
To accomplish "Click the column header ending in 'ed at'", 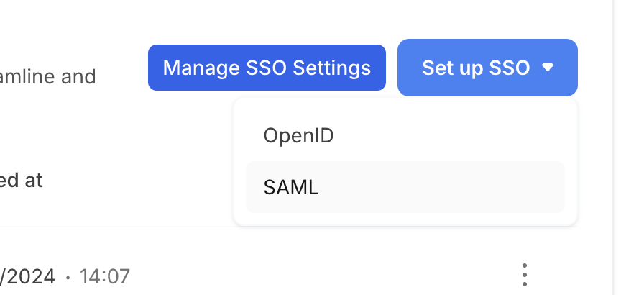I will 20,180.
